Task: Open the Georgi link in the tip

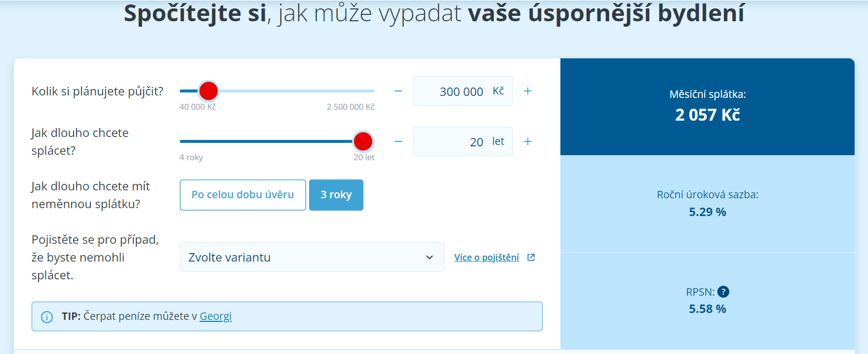Action: coord(216,316)
